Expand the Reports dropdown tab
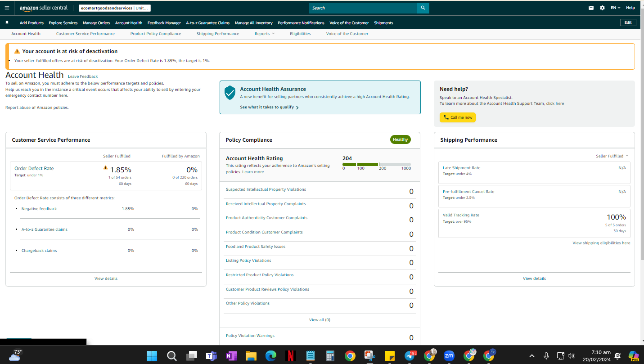644x364 pixels. (264, 34)
